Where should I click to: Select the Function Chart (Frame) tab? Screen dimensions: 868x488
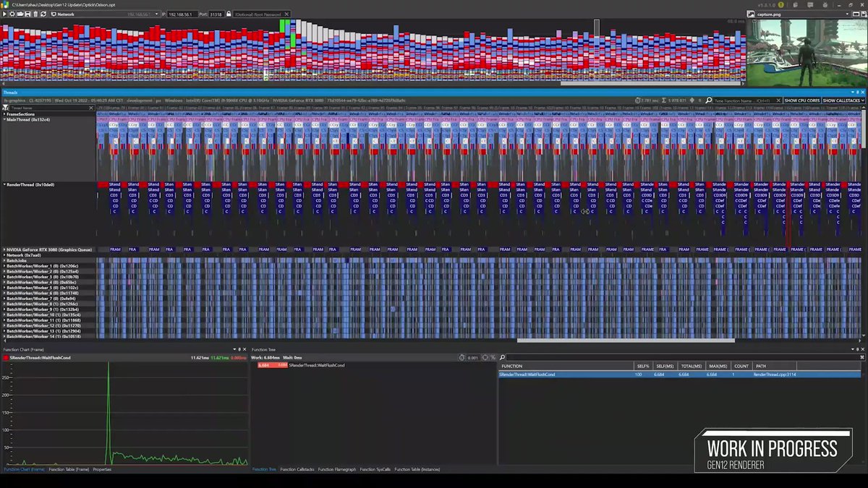[24, 469]
